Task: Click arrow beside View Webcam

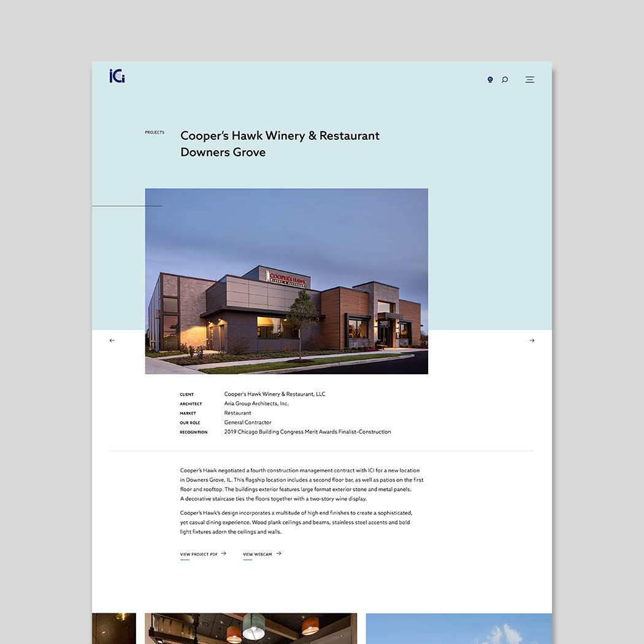Action: [279, 554]
